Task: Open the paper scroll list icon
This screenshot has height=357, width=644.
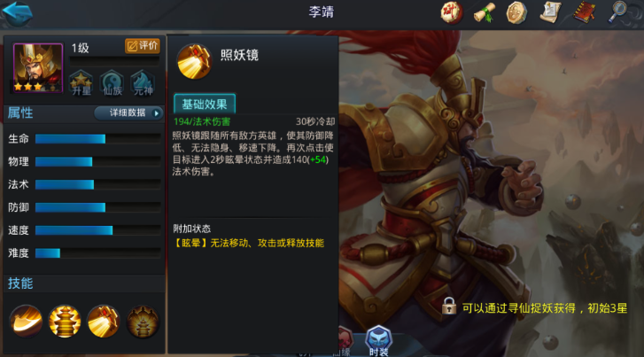Action: pyautogui.click(x=550, y=12)
